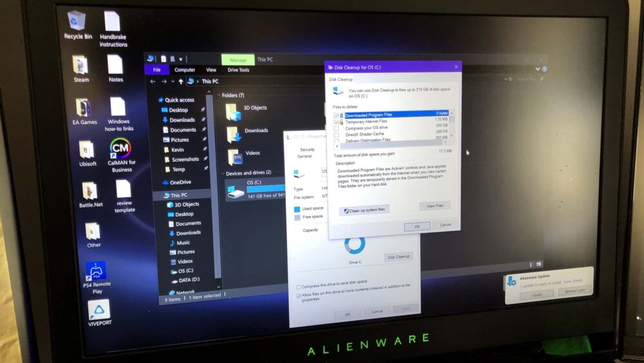Click the Forward arrow in File Explorer
The width and height of the screenshot is (644, 363).
click(164, 81)
